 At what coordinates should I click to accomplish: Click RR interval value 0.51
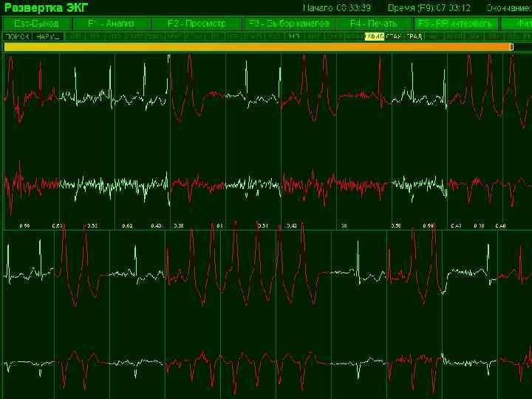[x=263, y=225]
